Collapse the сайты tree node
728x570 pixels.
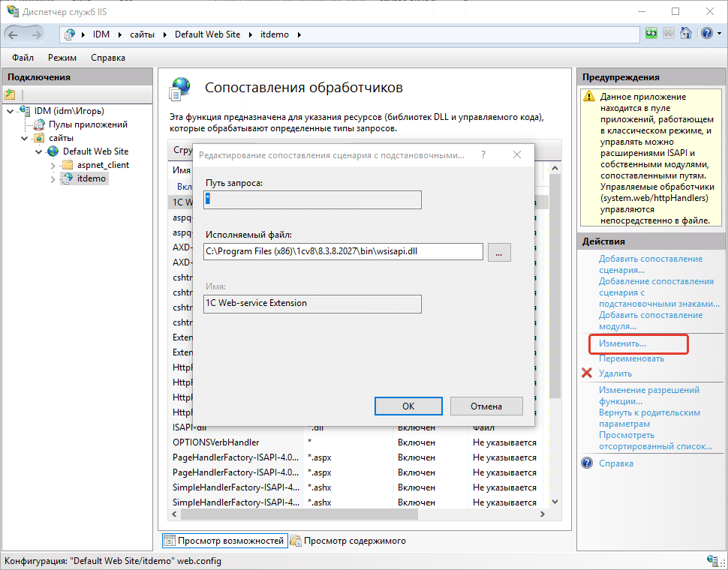(25, 138)
